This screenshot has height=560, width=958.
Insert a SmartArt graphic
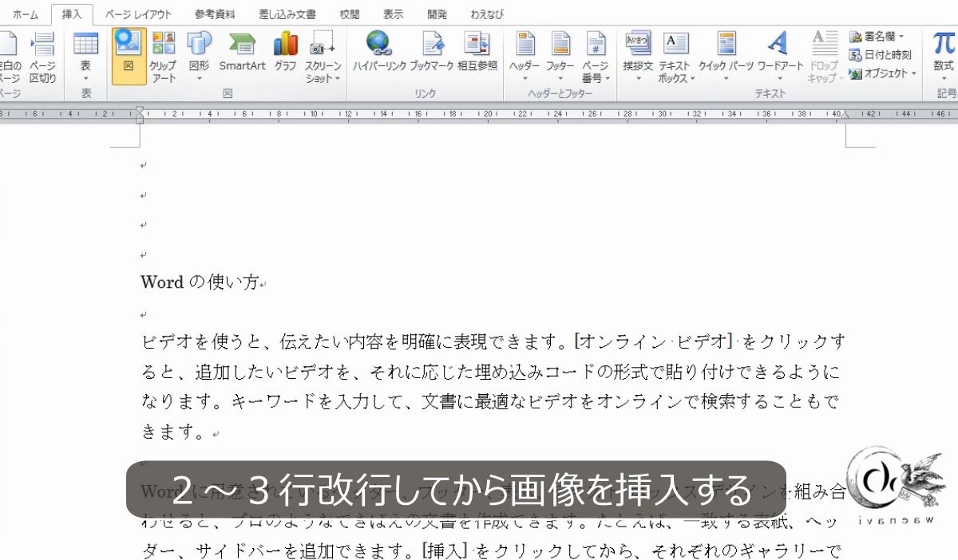242,53
